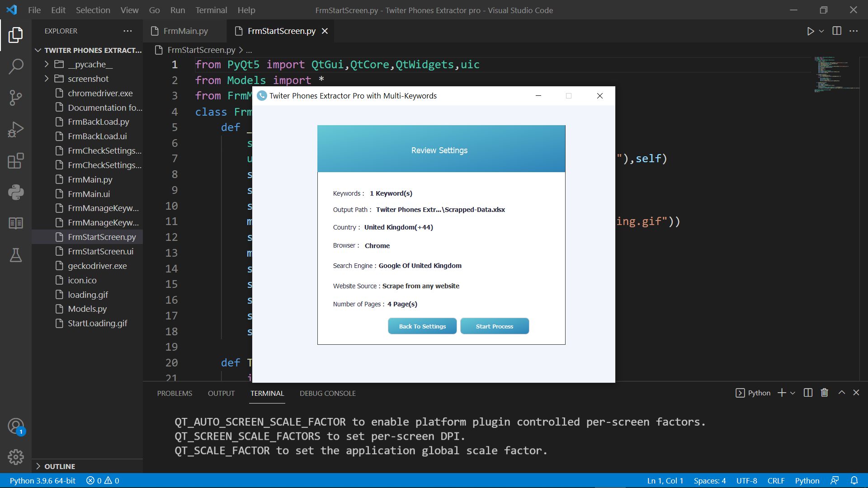Click the VS Code logo in title bar
Image resolution: width=868 pixels, height=488 pixels.
pyautogui.click(x=12, y=9)
